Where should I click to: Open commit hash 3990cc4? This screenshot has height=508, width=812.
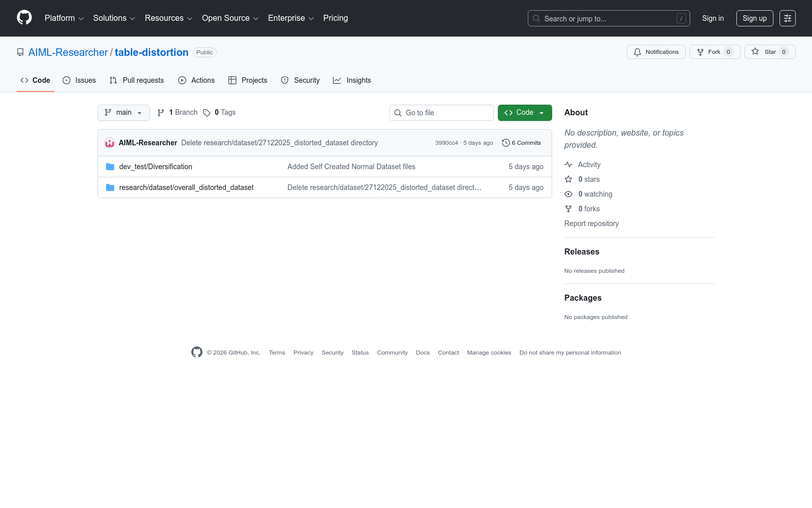(x=447, y=143)
